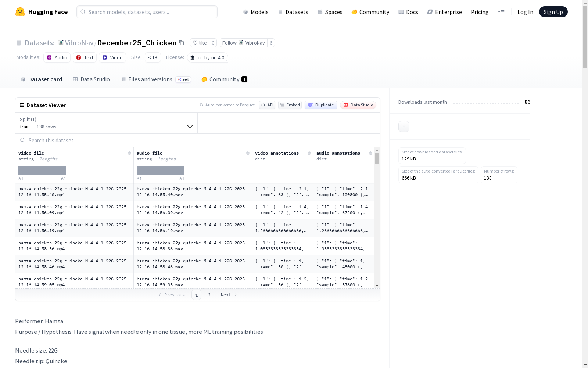The height and width of the screenshot is (368, 588).
Task: Open the Files and versions tab
Action: click(x=155, y=79)
